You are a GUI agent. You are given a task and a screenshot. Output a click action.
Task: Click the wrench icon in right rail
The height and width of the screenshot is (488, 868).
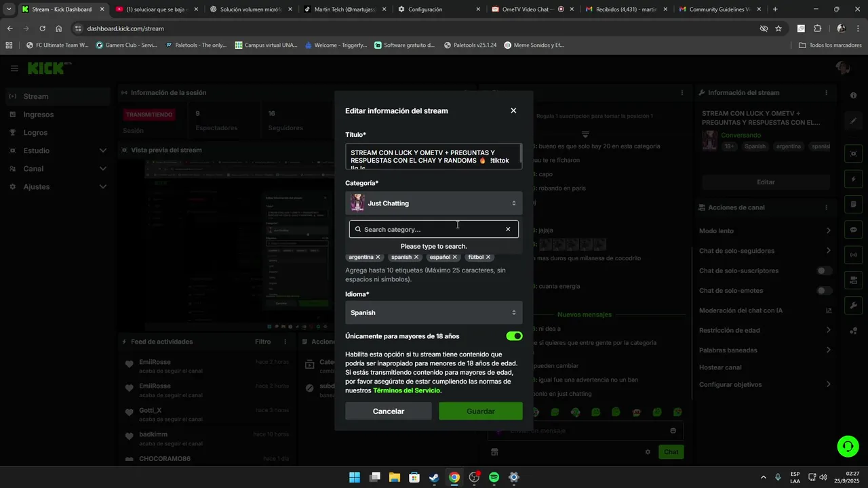(x=854, y=306)
